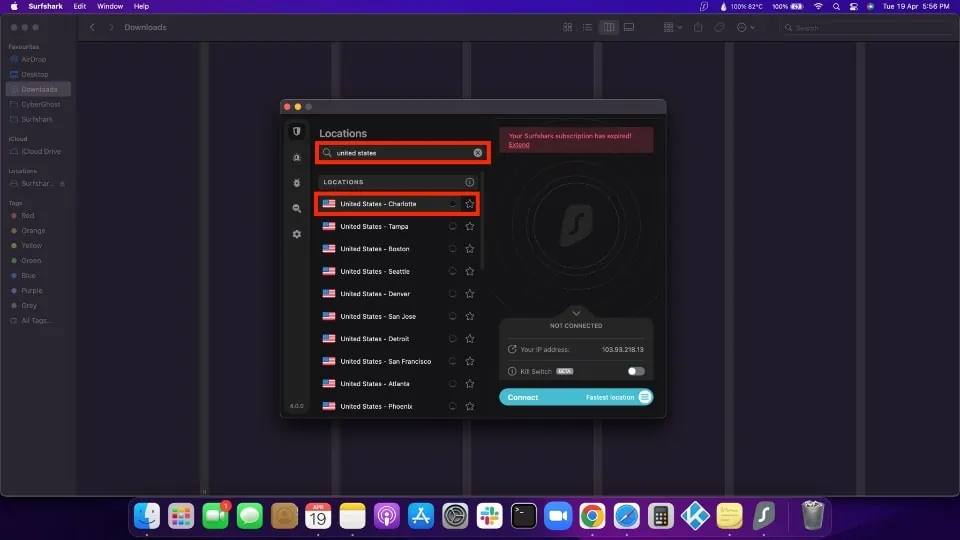Refresh the IP address with circular arrow icon

click(512, 350)
